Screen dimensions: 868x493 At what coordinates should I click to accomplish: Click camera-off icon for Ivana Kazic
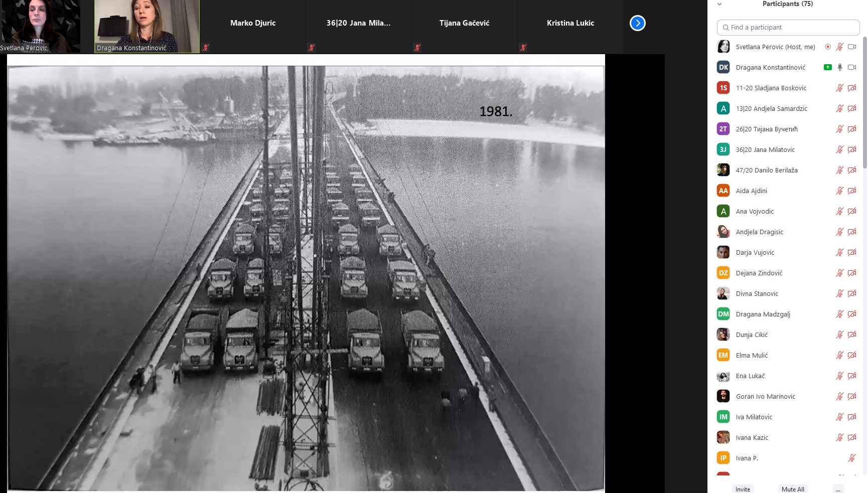click(852, 437)
